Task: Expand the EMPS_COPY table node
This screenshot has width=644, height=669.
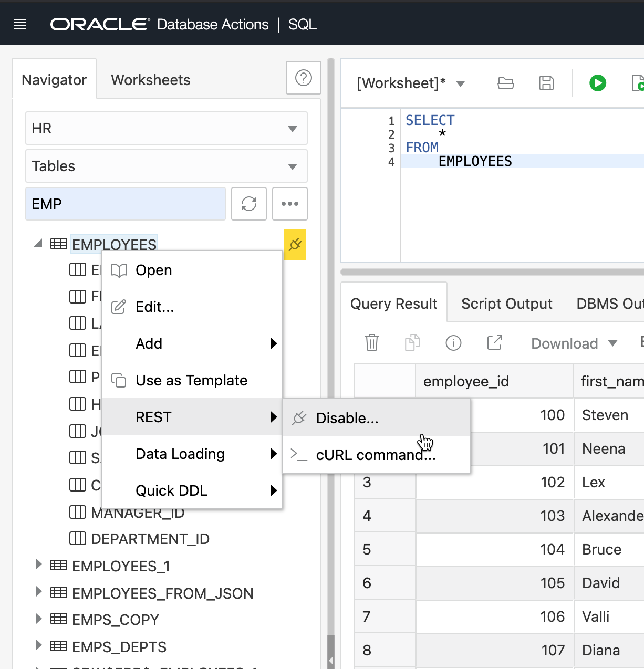Action: click(38, 619)
